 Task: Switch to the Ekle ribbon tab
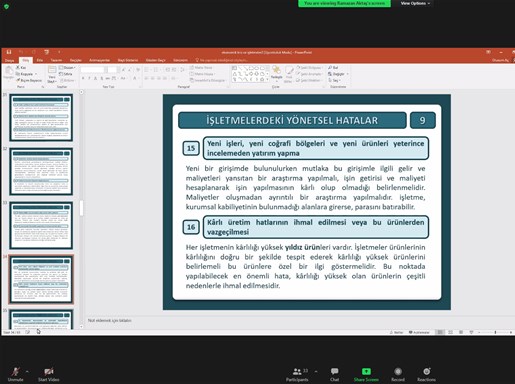pyautogui.click(x=40, y=60)
